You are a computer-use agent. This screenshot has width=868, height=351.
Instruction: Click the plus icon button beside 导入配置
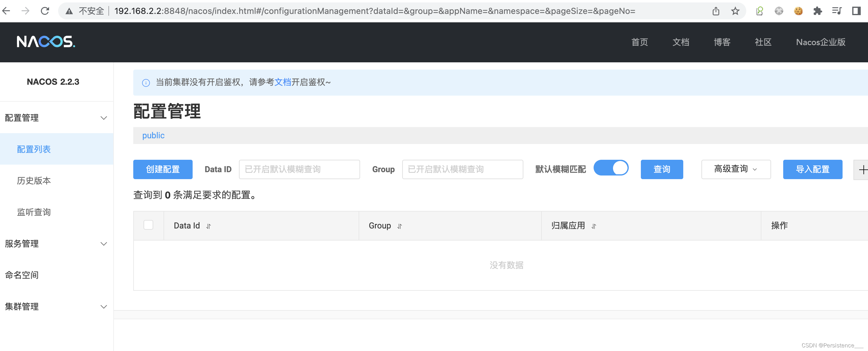point(862,170)
